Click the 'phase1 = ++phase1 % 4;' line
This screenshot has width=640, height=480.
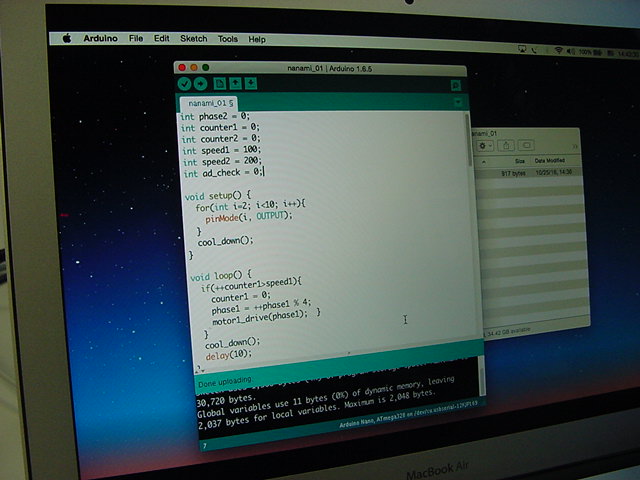click(x=261, y=306)
